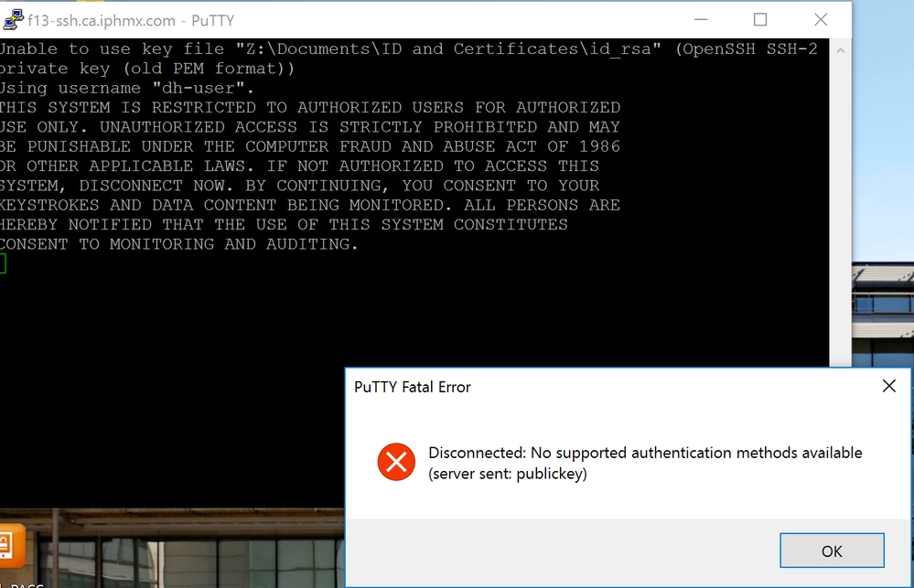The width and height of the screenshot is (914, 588).
Task: Maximize the PuTTY window
Action: [x=760, y=18]
